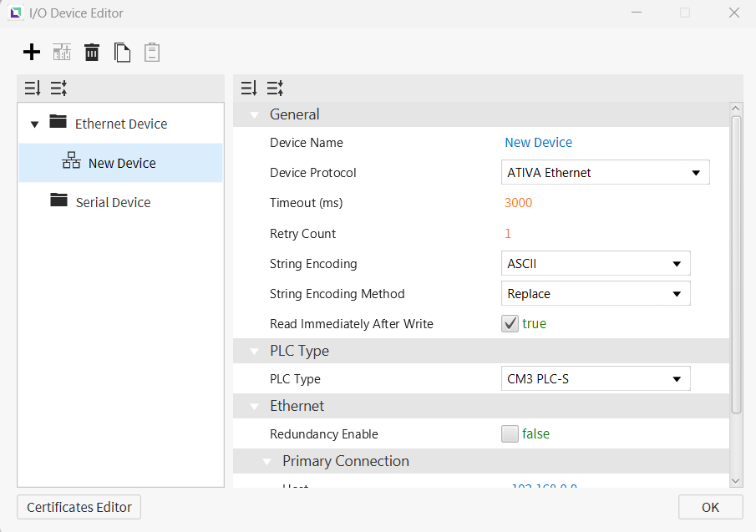Click the Ethernet Device folder icon

pyautogui.click(x=58, y=122)
